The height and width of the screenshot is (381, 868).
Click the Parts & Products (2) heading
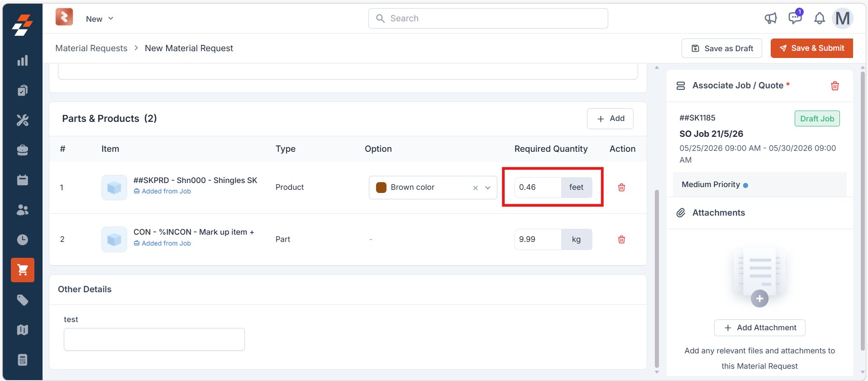point(110,118)
